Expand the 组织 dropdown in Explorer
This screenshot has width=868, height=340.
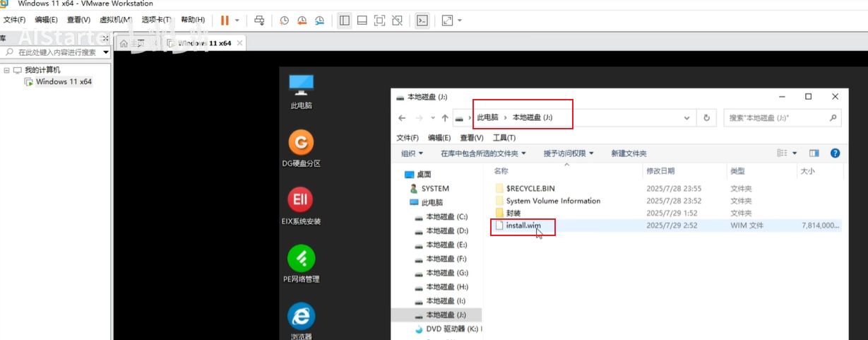(x=412, y=153)
